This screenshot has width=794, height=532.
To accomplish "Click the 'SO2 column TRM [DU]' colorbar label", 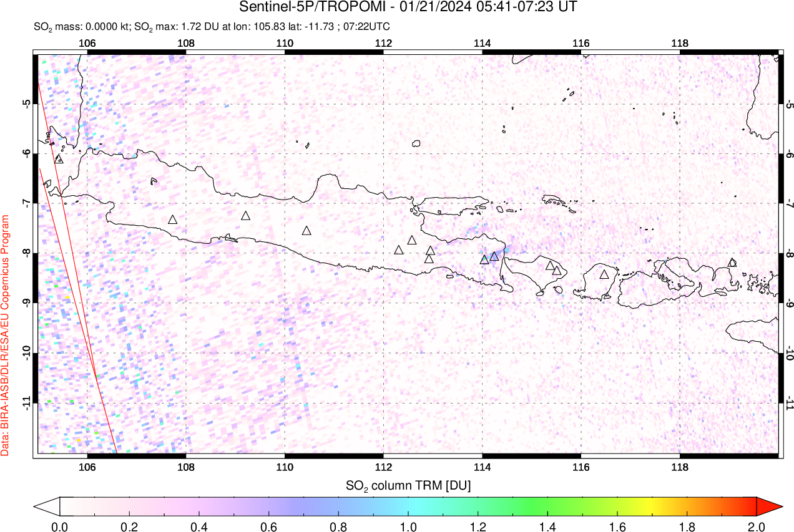I will [408, 485].
